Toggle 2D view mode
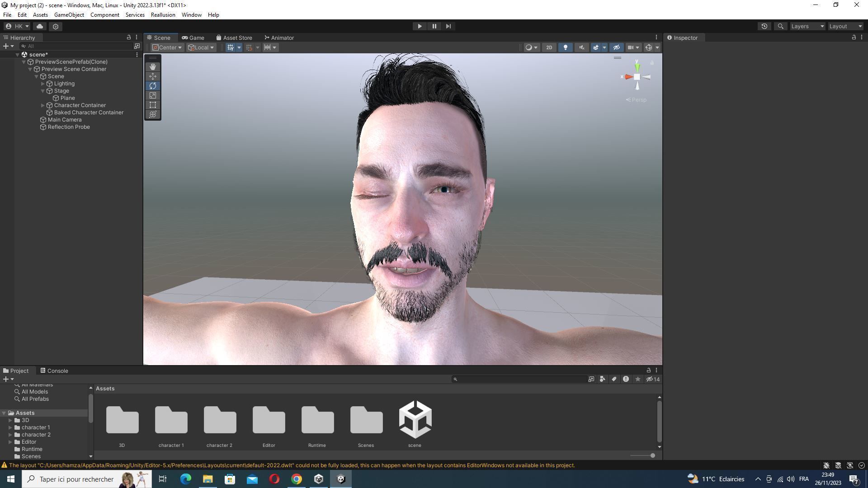The image size is (868, 488). 549,47
